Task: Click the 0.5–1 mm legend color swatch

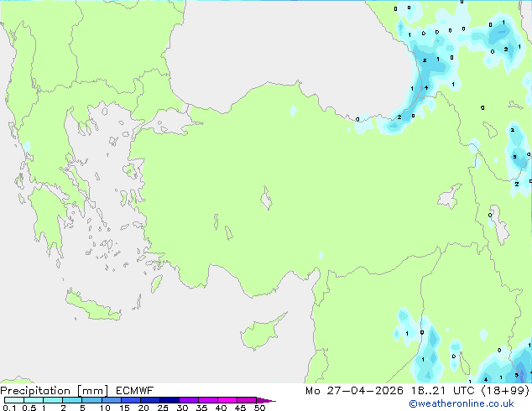Action: pyautogui.click(x=34, y=400)
